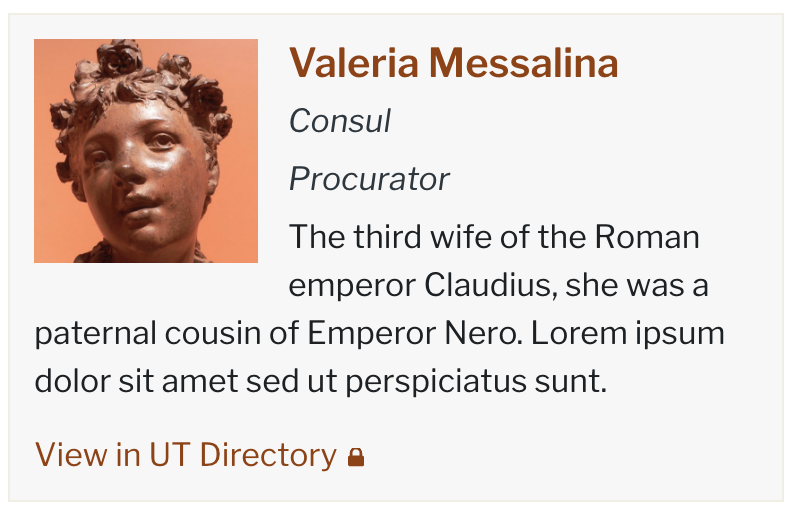Viewport: 794px width, 512px height.
Task: Click the lock icon beside directory link
Action: [356, 457]
